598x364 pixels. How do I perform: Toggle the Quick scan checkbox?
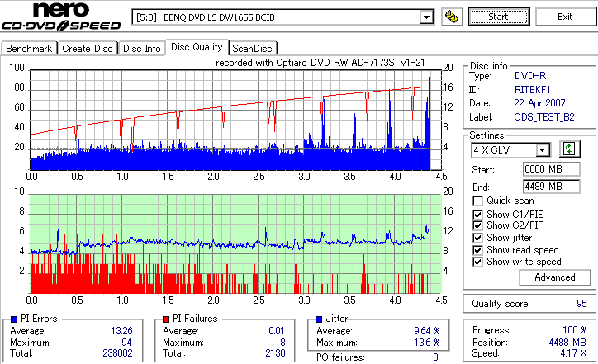point(477,201)
